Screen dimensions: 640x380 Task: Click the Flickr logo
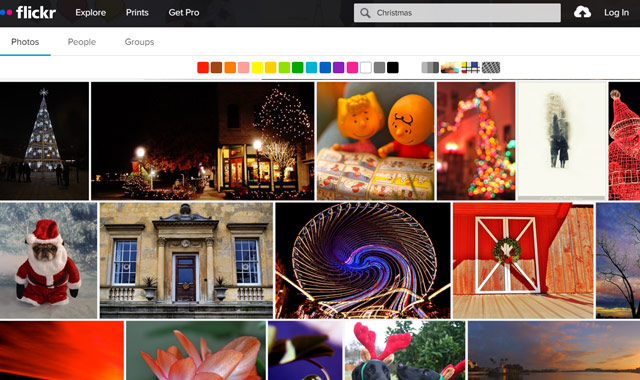pos(28,13)
